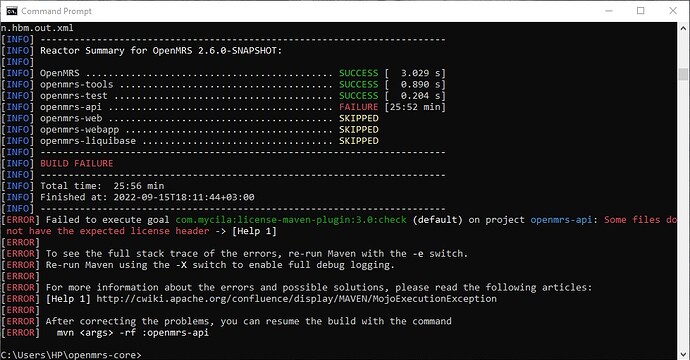This screenshot has width=690, height=360.
Task: Click the Total time 25:56 min line
Action: [102, 186]
